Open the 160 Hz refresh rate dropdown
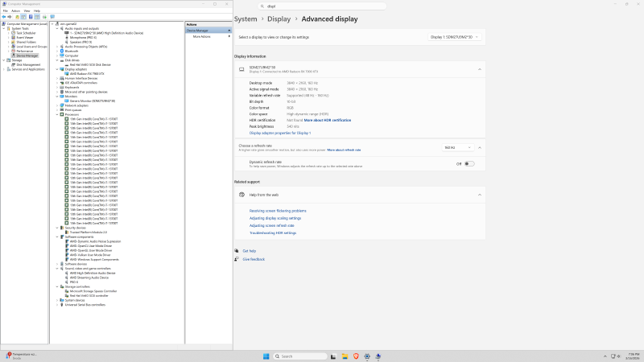644x362 pixels. pos(457,147)
